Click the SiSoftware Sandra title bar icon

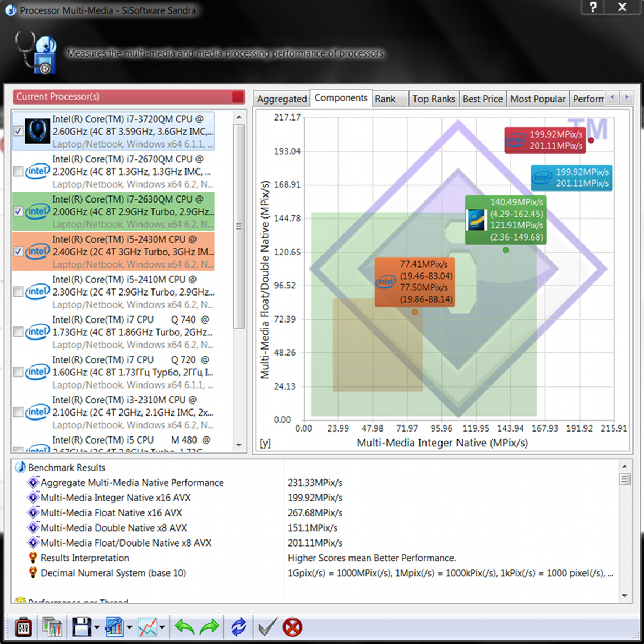(10, 10)
